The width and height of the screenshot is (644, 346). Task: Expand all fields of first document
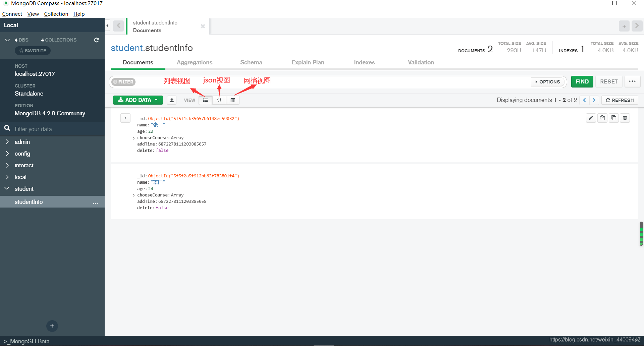click(125, 118)
